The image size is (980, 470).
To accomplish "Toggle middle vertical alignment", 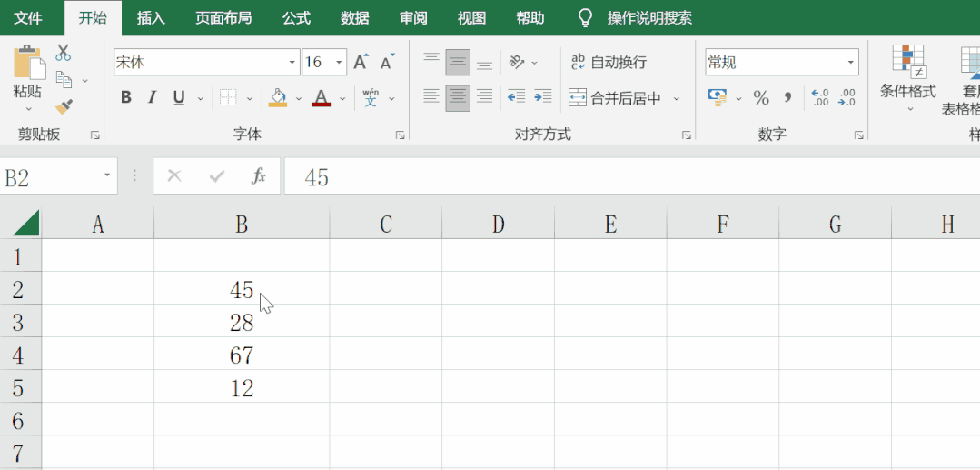I will pyautogui.click(x=458, y=62).
